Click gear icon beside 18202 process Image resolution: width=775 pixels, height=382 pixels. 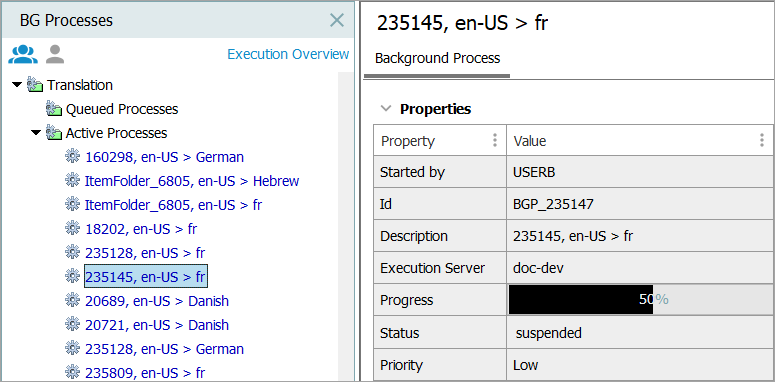click(73, 229)
